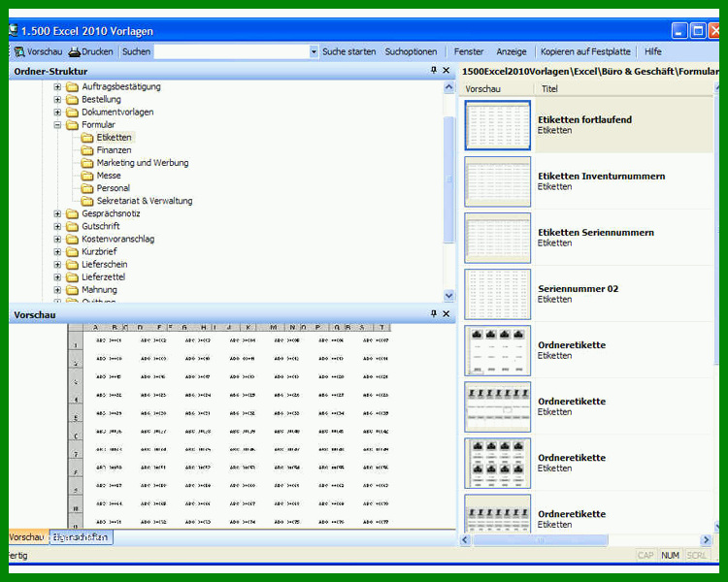Click Kopieren auf Festplatte

click(585, 51)
